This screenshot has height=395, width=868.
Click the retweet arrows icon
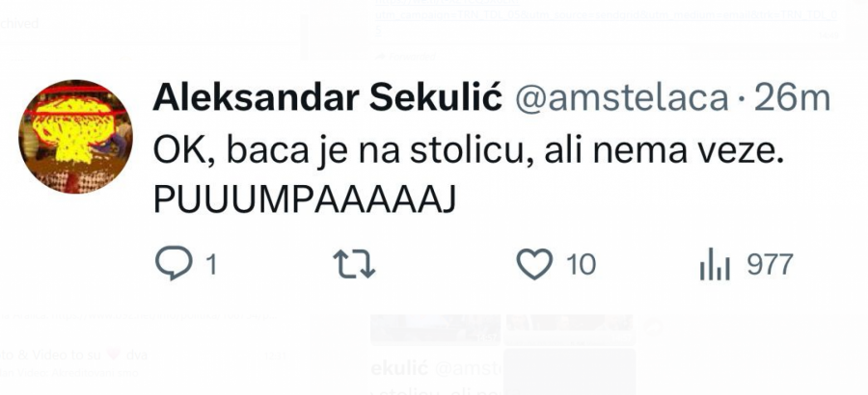(x=354, y=264)
